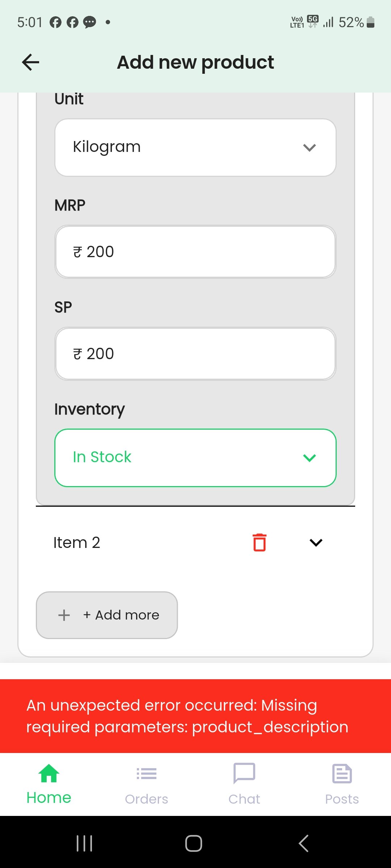The height and width of the screenshot is (868, 391).
Task: Tap the plus icon beside Add more
Action: 64,615
